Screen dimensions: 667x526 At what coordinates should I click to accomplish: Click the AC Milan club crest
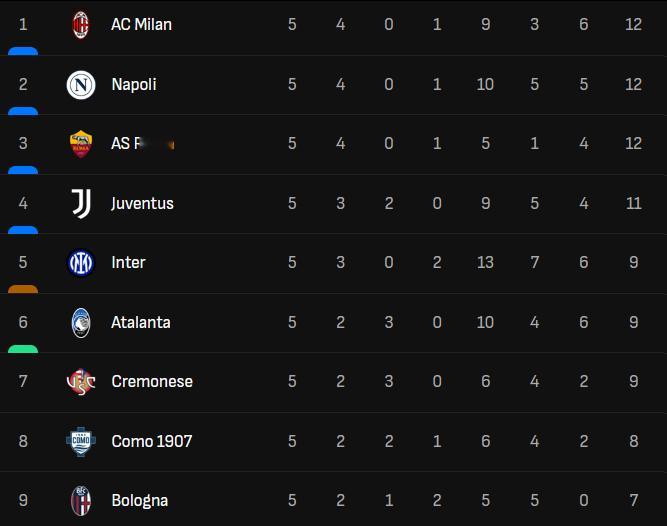(81, 25)
